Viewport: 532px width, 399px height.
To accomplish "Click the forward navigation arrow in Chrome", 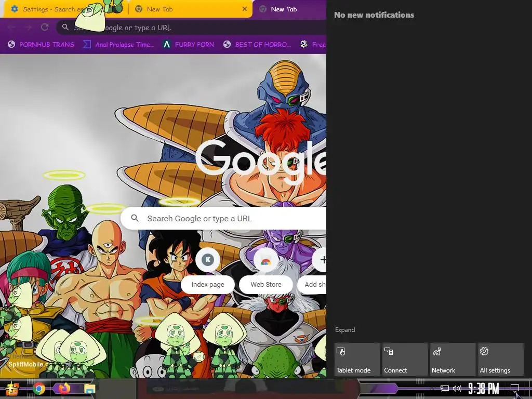I will pyautogui.click(x=28, y=28).
